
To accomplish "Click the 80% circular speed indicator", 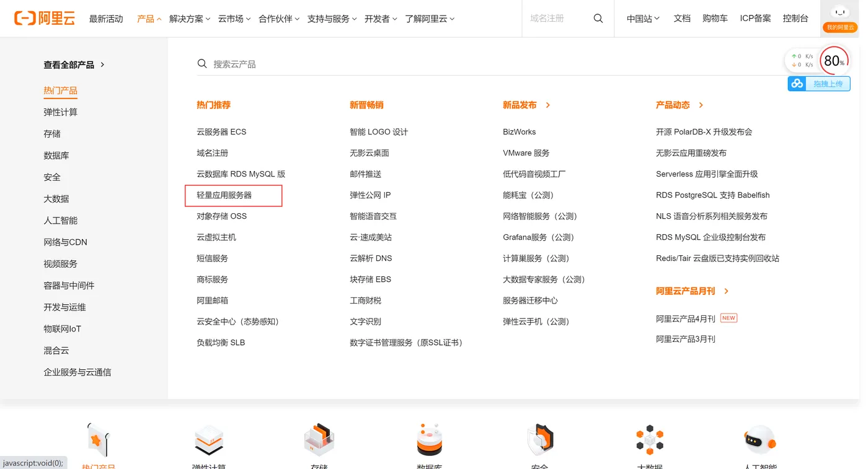I will 834,61.
